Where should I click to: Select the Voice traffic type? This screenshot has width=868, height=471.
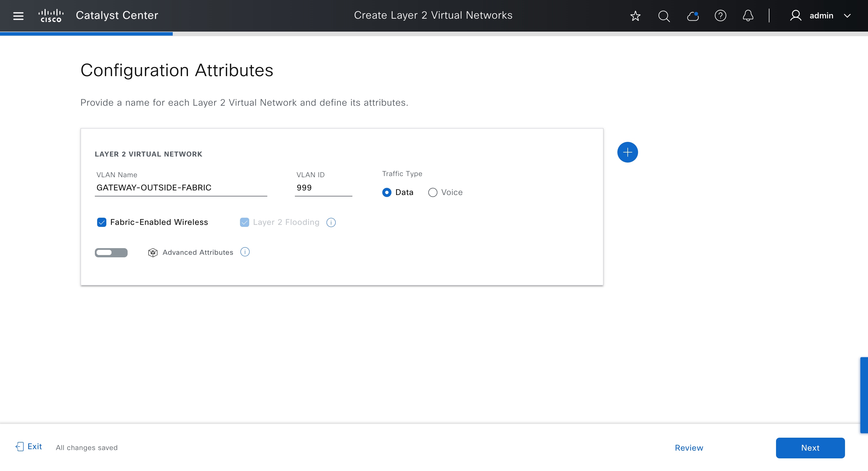click(433, 192)
